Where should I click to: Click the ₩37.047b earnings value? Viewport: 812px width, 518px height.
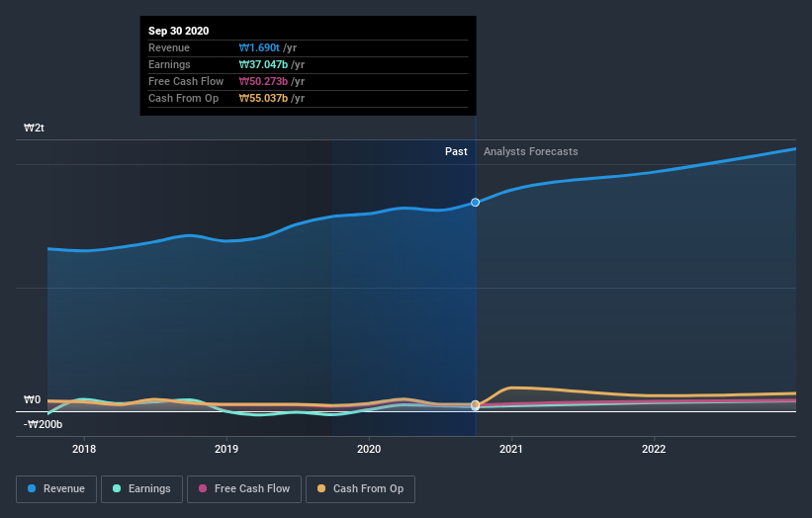click(x=263, y=64)
